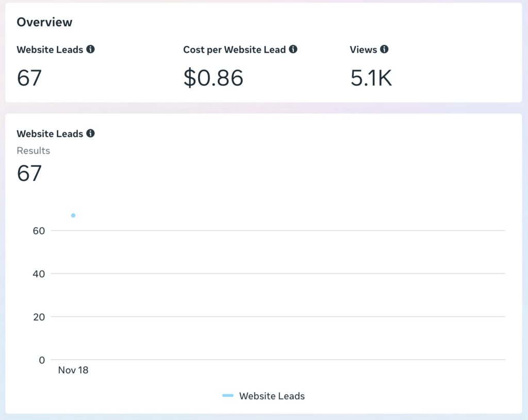Click the 0 y-axis baseline label
528x420 pixels.
click(x=42, y=360)
